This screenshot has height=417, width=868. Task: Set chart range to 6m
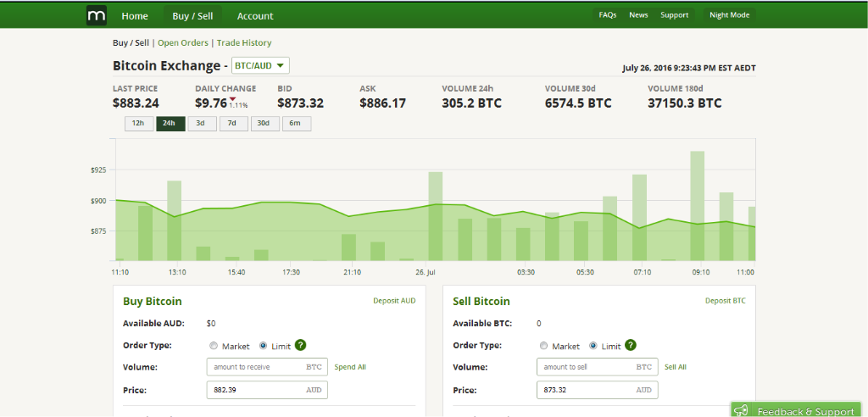pyautogui.click(x=296, y=124)
